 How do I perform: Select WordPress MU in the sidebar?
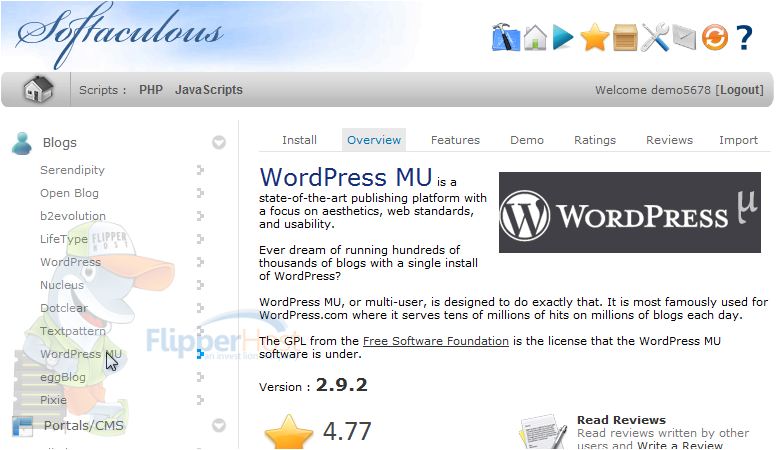[81, 354]
